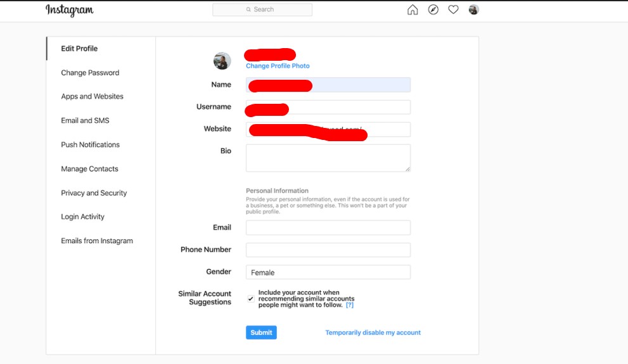
Task: Open profile avatar in top navigation
Action: pos(473,9)
